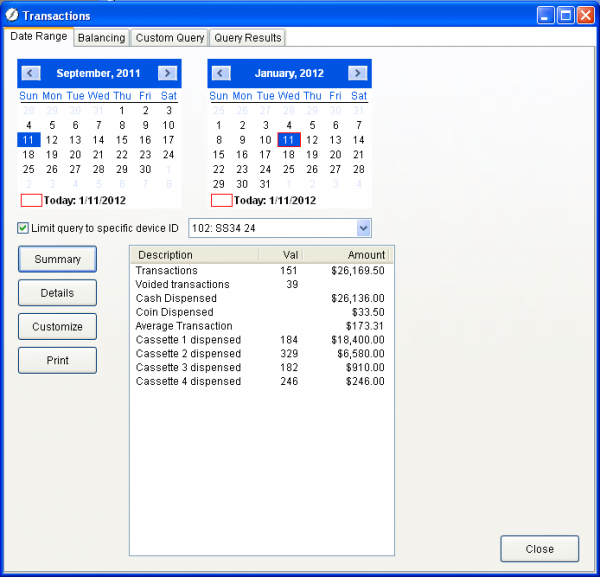Screen dimensions: 600x577
Task: Click the red Today box under left calendar
Action: click(31, 200)
